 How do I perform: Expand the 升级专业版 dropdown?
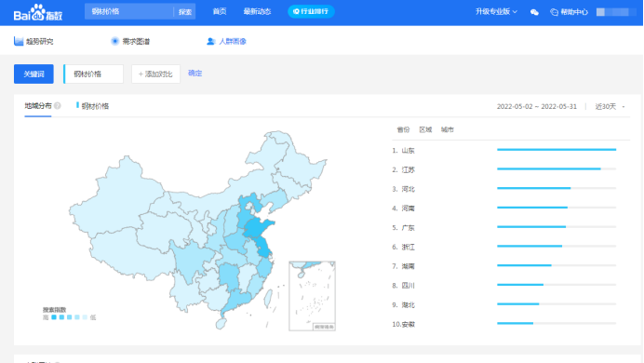496,11
